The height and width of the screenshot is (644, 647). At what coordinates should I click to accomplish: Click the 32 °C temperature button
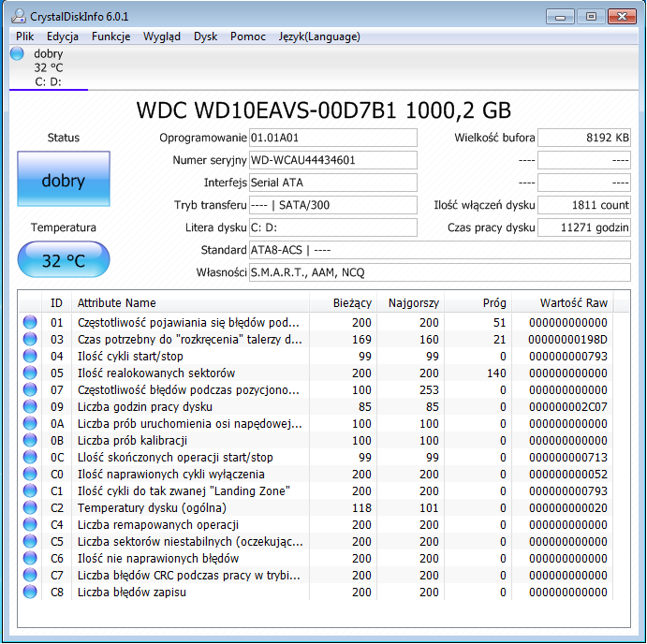[x=64, y=260]
